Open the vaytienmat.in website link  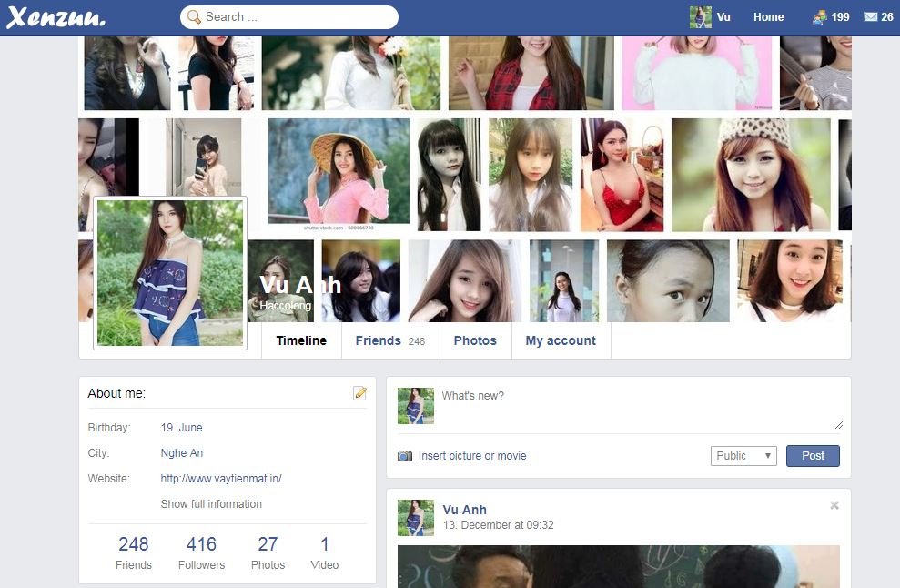(x=221, y=479)
